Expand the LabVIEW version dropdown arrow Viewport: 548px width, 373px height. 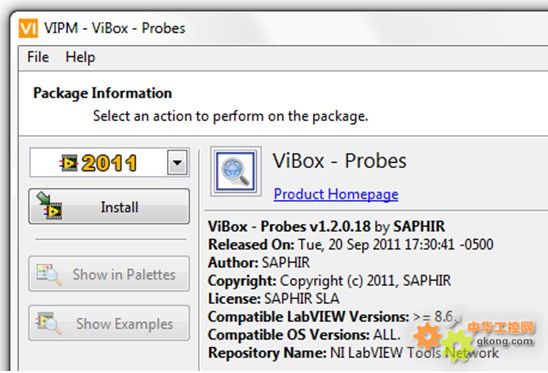point(177,163)
